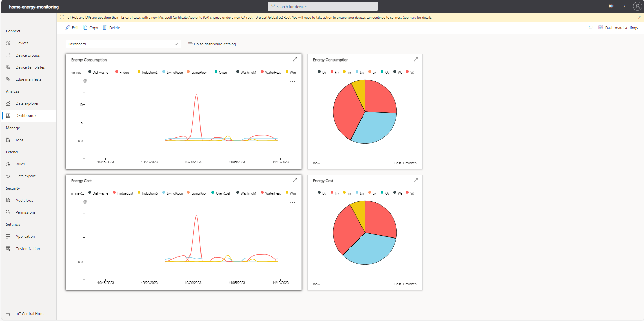Screen dimensions: 644x321
Task: Click the Edge manifests sidebar icon
Action: click(x=8, y=79)
